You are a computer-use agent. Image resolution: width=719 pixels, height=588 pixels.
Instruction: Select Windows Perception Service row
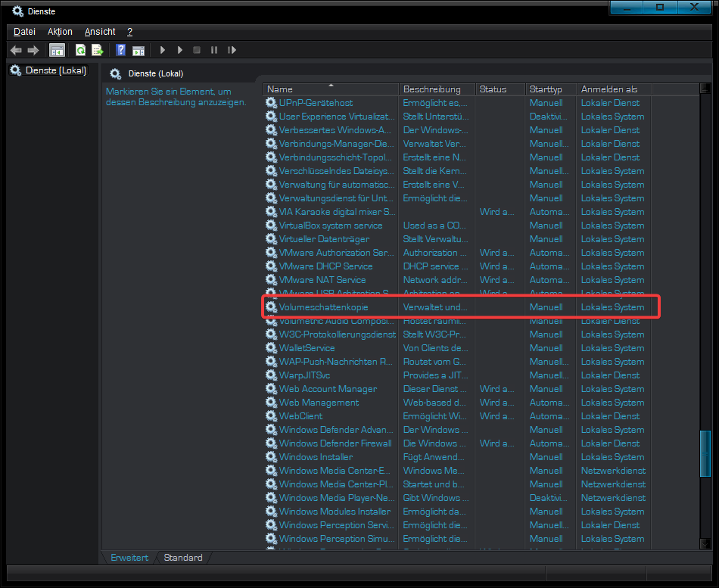[x=459, y=524]
